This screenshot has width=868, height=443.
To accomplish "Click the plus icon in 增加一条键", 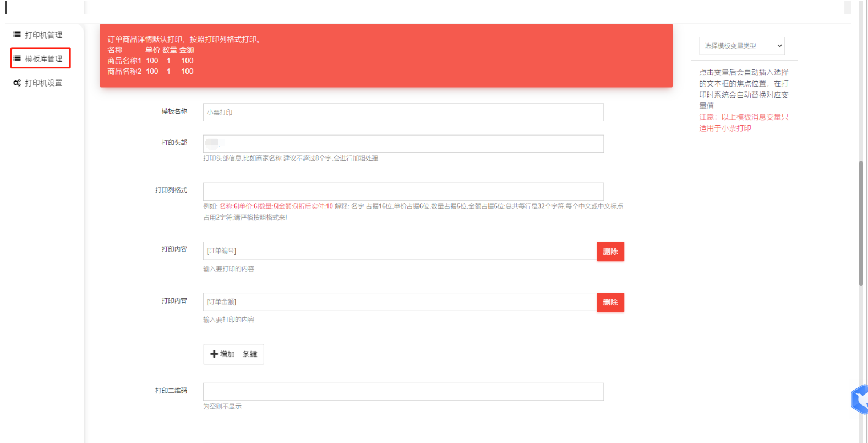I will tap(214, 354).
